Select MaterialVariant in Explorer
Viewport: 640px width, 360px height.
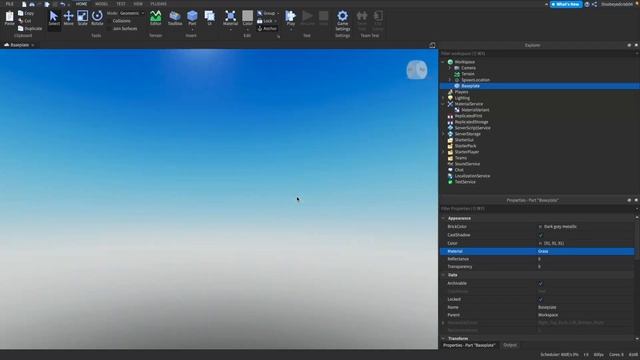pyautogui.click(x=475, y=110)
